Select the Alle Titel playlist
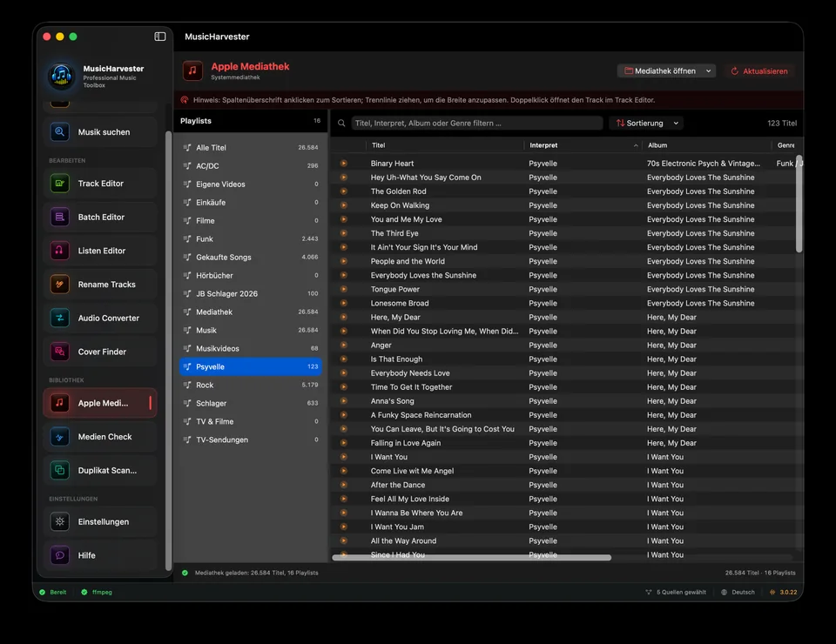Viewport: 836px width, 644px height. point(251,148)
